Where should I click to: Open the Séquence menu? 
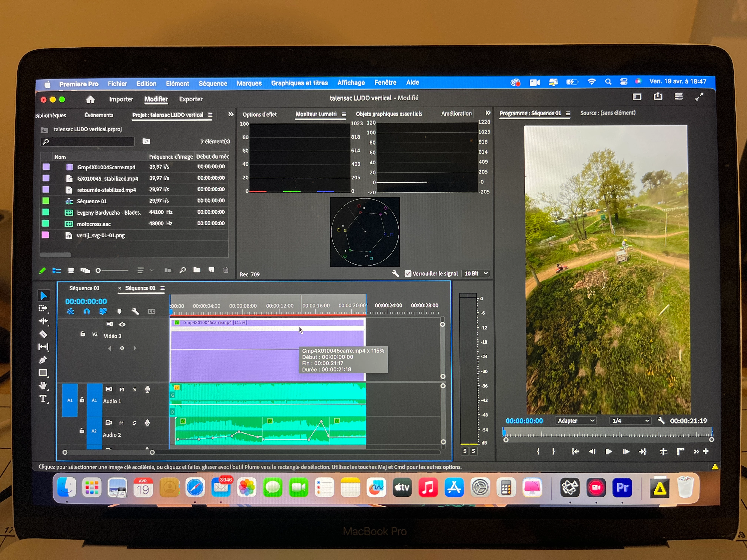(x=213, y=83)
